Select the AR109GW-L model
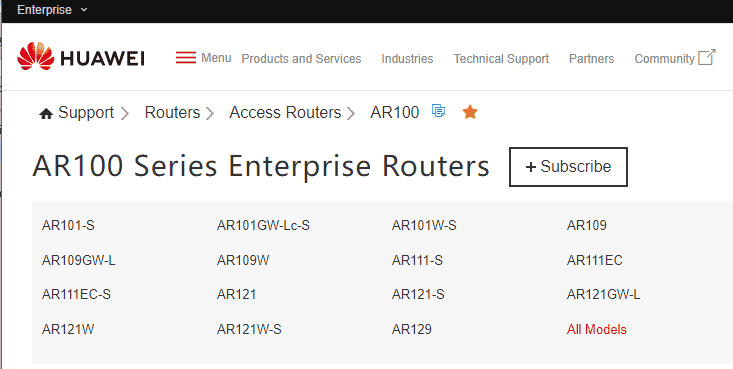This screenshot has width=733, height=369. tap(79, 260)
